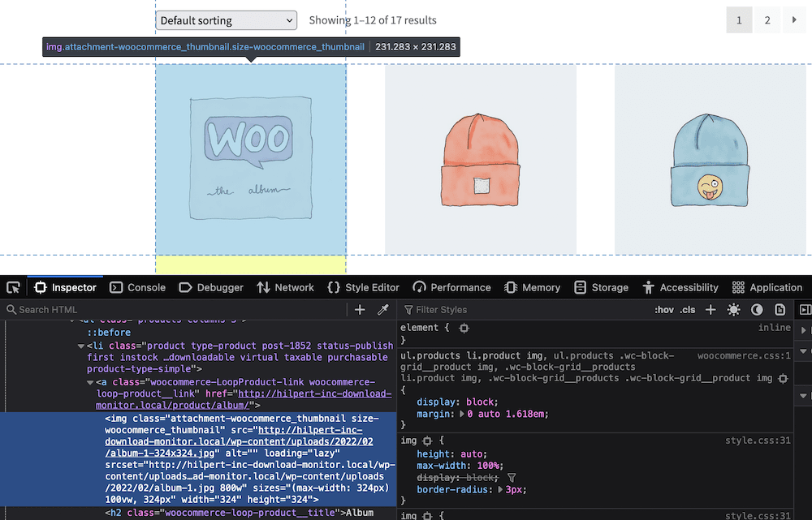Switch to the Console tab
The height and width of the screenshot is (520, 812).
coord(138,288)
